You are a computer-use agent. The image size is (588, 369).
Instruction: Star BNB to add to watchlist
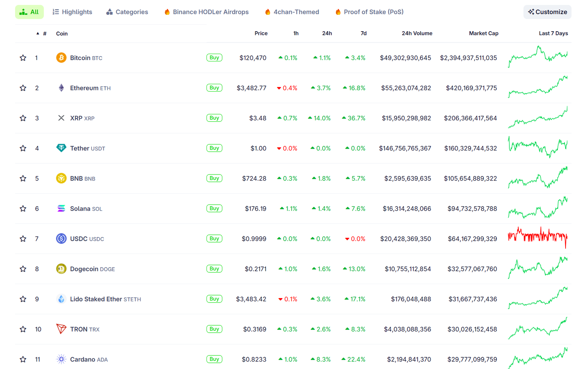(x=23, y=178)
